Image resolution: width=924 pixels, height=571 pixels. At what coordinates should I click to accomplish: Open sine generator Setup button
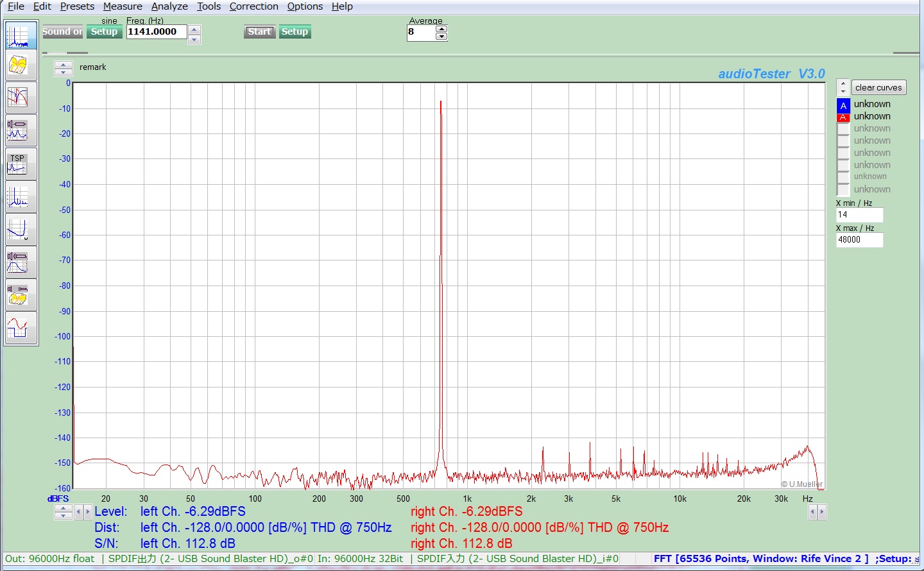(104, 31)
